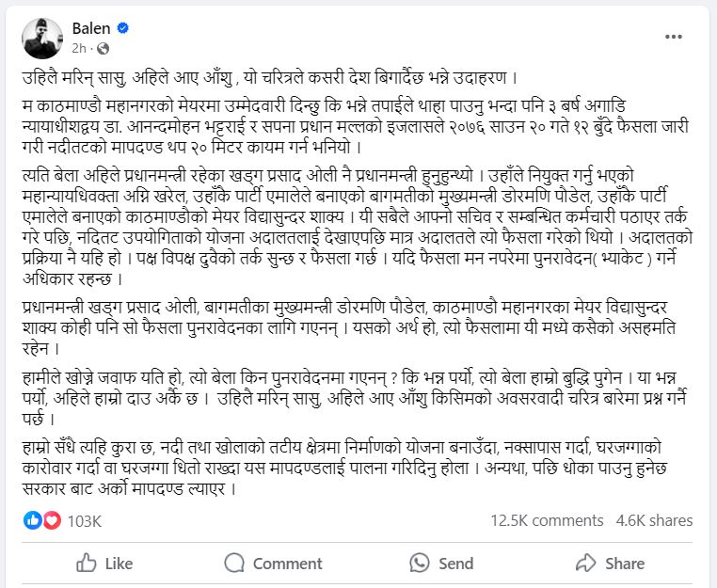Image resolution: width=717 pixels, height=588 pixels.
Task: Open the three-dot post options menu
Action: click(674, 37)
